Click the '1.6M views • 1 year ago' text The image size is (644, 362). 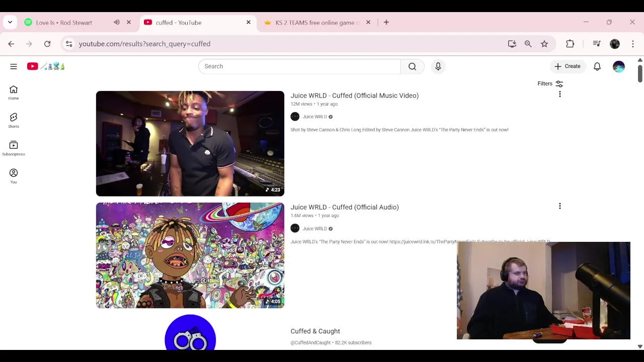[x=314, y=216]
